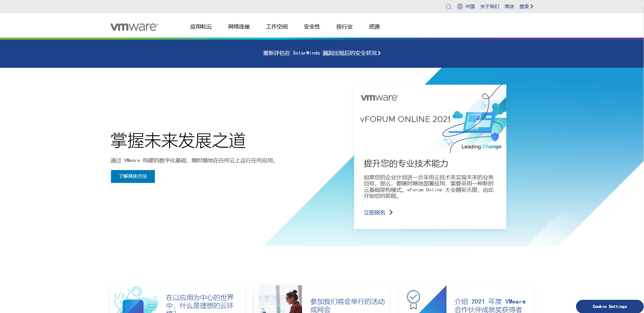Click the Leading Change caption

point(481,147)
